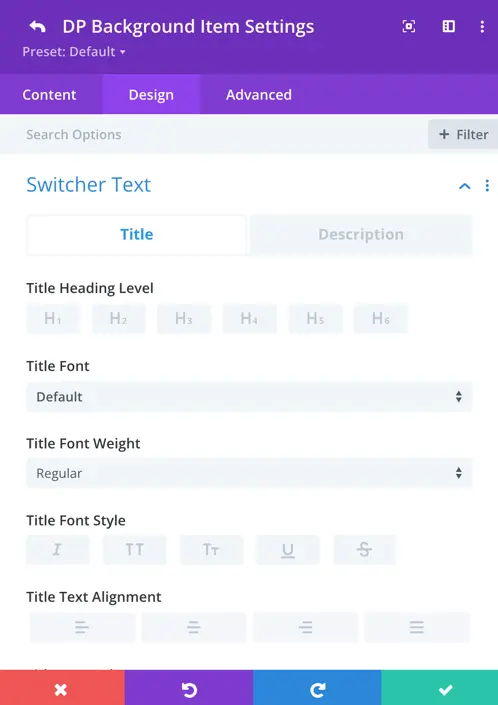Image resolution: width=498 pixels, height=705 pixels.
Task: Open the header three-dot options menu
Action: click(x=482, y=27)
